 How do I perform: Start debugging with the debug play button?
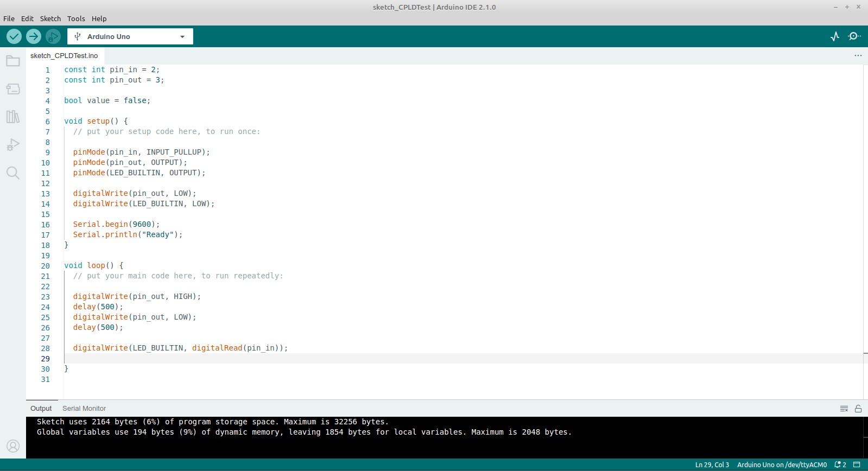pos(53,36)
